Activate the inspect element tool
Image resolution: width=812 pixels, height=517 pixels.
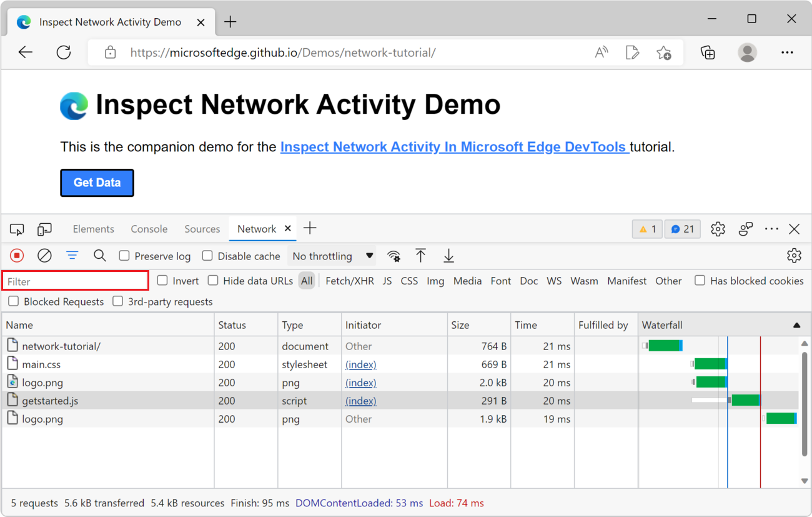tap(17, 229)
